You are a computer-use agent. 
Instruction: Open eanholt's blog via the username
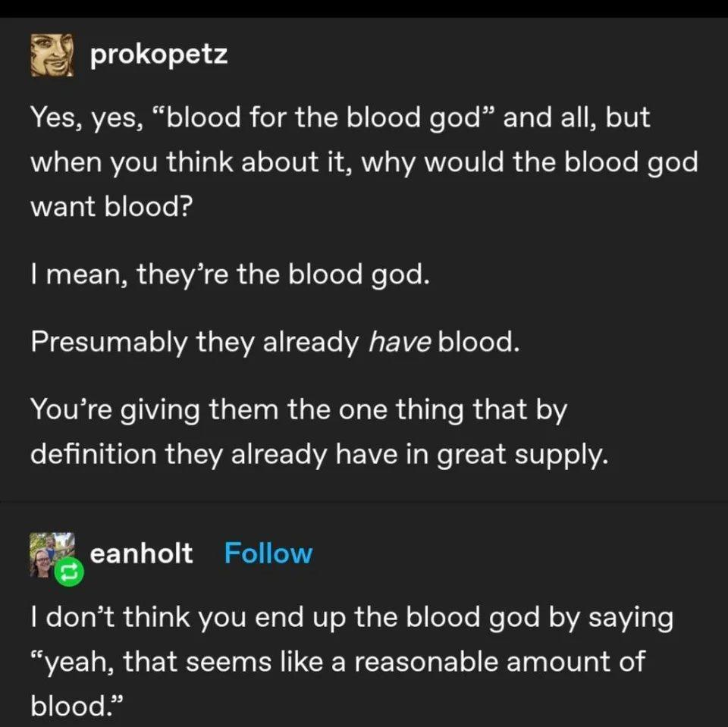141,553
